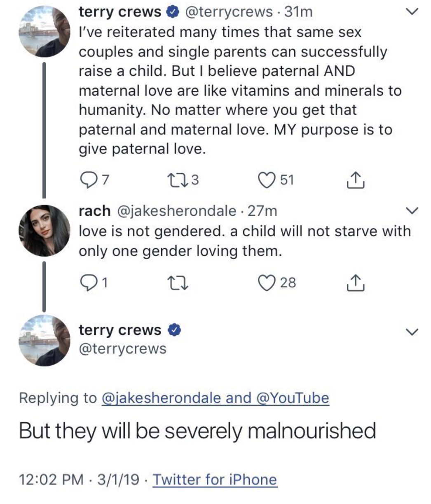431x504 pixels.
Task: Share terry crews' first tweet
Action: point(354,179)
